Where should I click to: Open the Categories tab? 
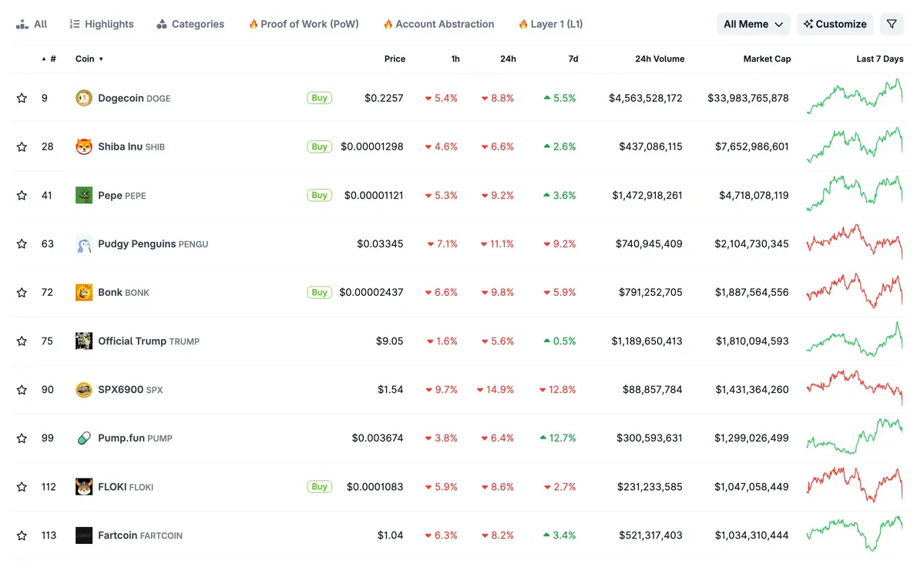click(190, 24)
